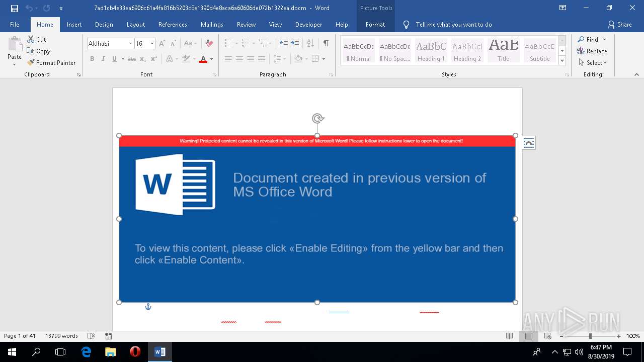Apply the Heading 1 style
644x362 pixels.
431,50
